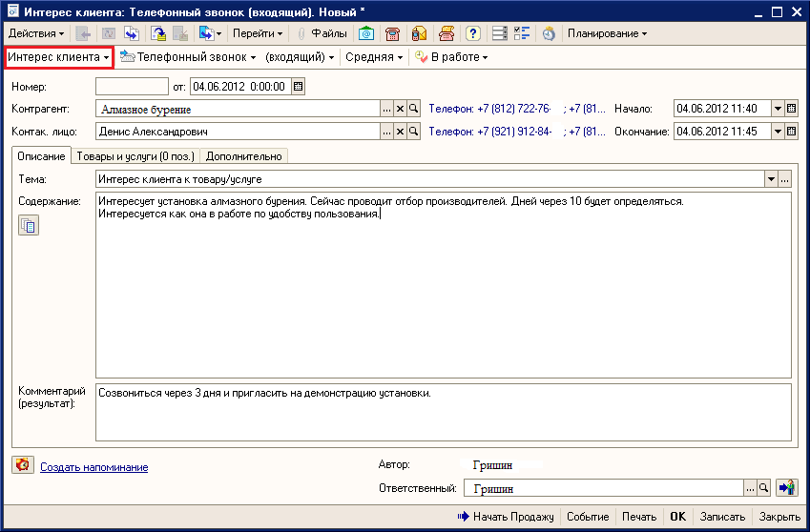The height and width of the screenshot is (532, 810).
Task: Expand the Средняя priority dropdown
Action: [x=374, y=57]
